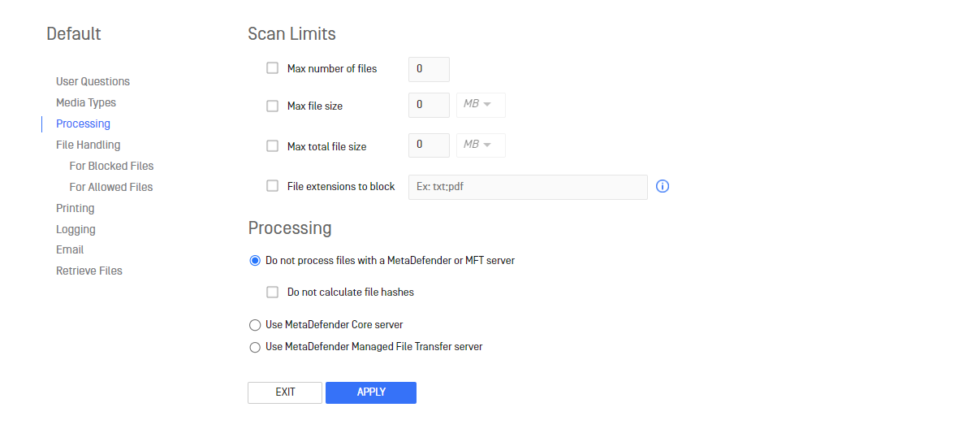Go to Printing settings
Image resolution: width=980 pixels, height=429 pixels.
(x=75, y=208)
